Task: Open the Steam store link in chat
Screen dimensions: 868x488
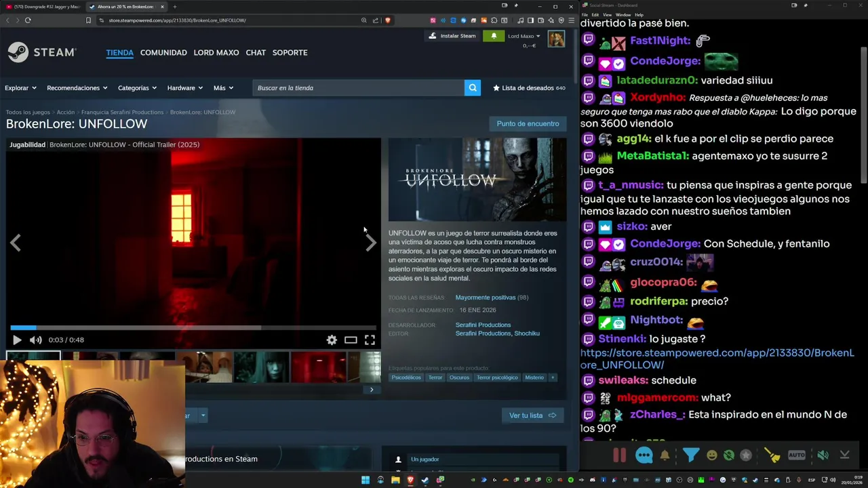Action: 717,359
